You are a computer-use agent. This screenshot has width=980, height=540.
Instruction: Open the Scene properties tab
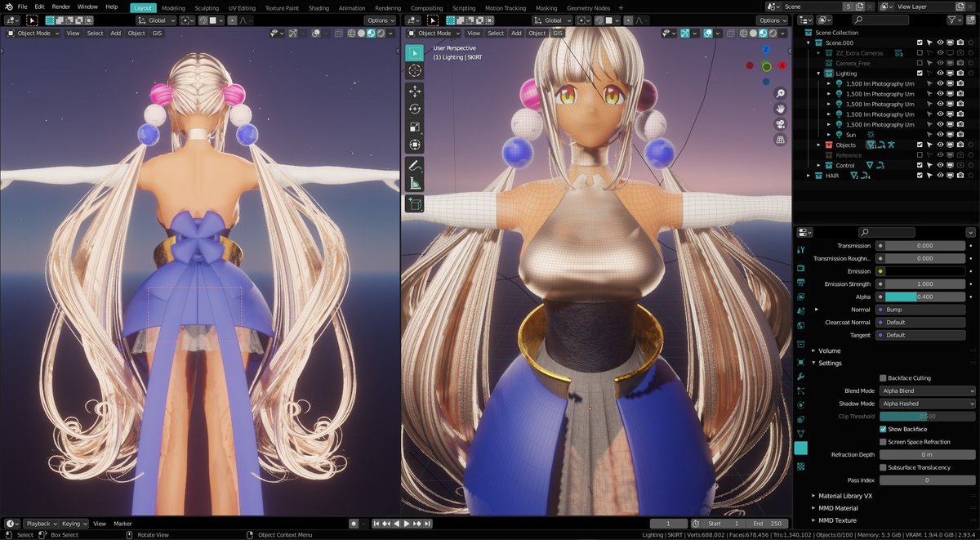pos(800,311)
